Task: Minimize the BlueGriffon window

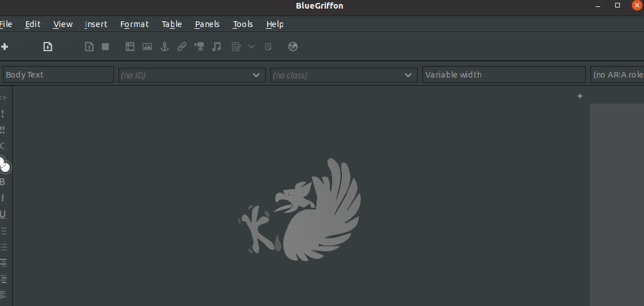Action: pyautogui.click(x=599, y=5)
